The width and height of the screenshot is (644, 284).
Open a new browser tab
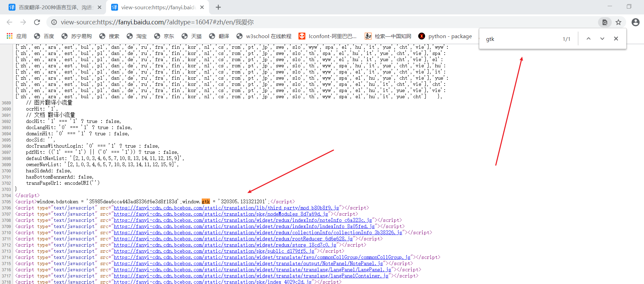[x=218, y=7]
